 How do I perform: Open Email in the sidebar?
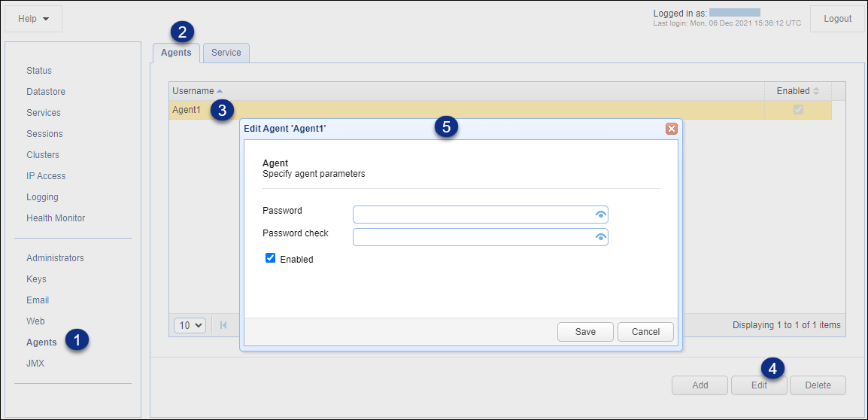tap(38, 300)
